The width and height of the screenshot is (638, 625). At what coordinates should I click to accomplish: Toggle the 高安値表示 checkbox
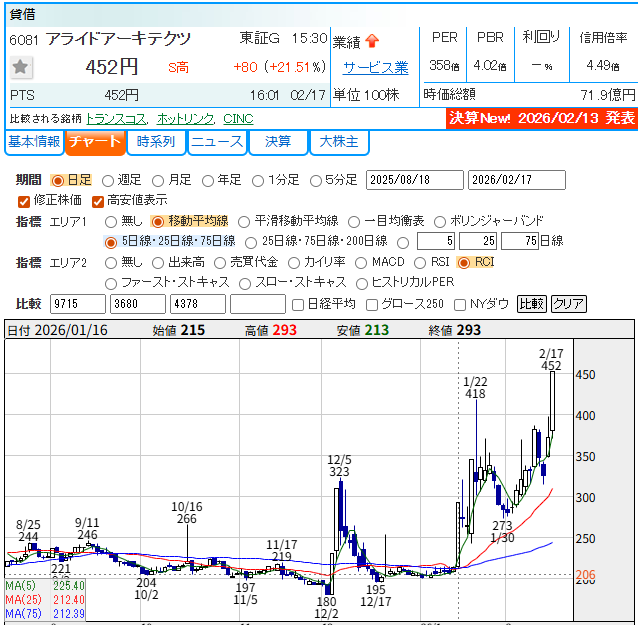(98, 201)
